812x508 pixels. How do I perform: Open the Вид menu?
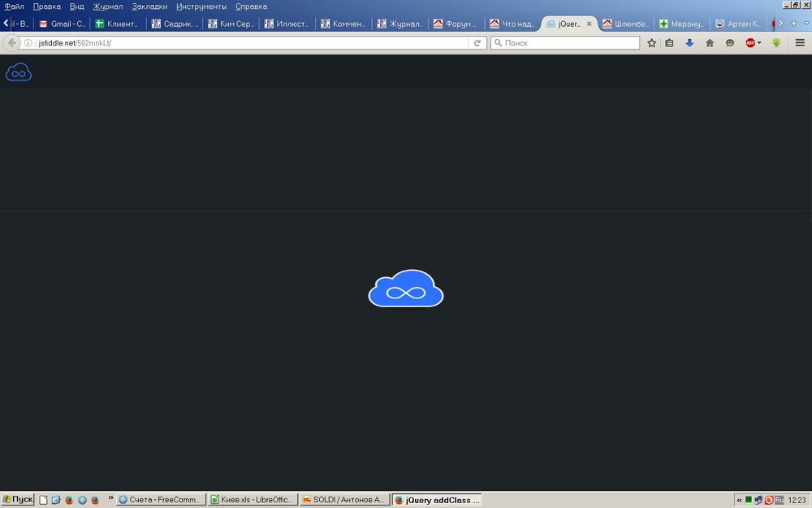[x=76, y=7]
